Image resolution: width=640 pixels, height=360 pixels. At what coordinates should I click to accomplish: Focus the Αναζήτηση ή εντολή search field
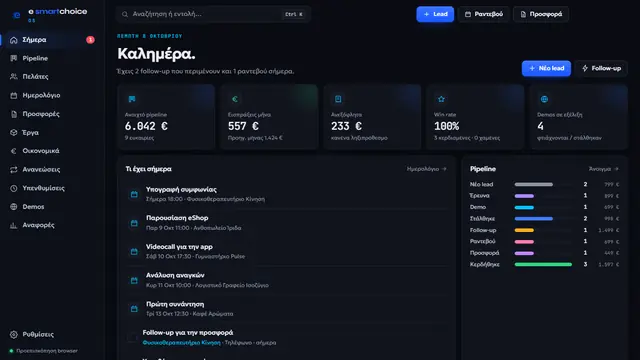pyautogui.click(x=213, y=14)
